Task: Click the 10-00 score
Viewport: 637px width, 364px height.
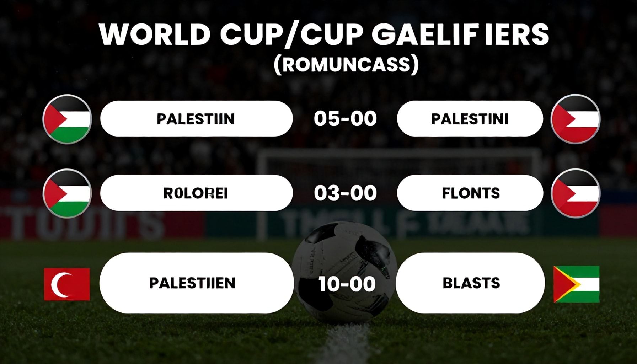Action: pyautogui.click(x=347, y=284)
